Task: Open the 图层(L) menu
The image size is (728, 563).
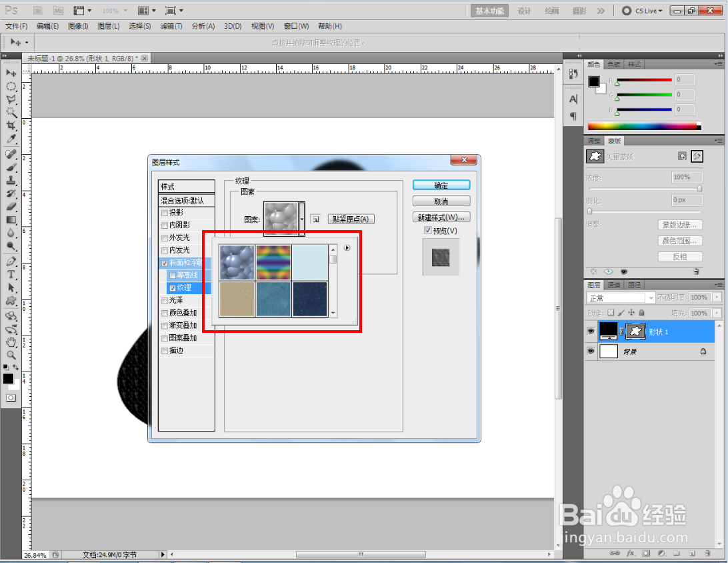Action: click(x=109, y=27)
